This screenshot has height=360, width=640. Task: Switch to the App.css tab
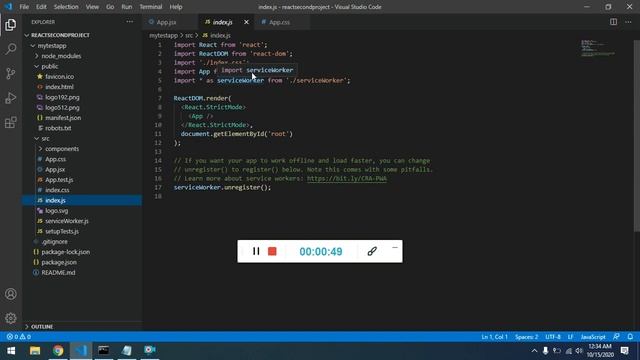tap(280, 22)
